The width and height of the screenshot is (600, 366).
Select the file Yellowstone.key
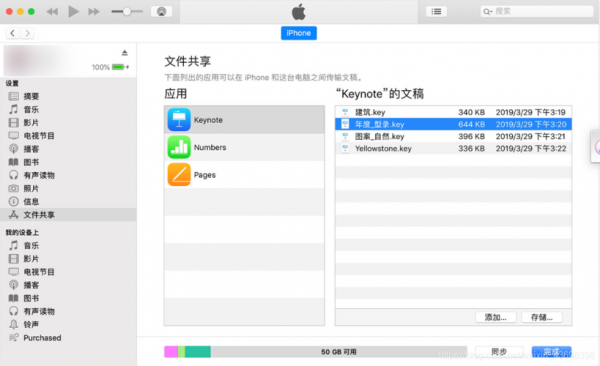tap(453, 149)
